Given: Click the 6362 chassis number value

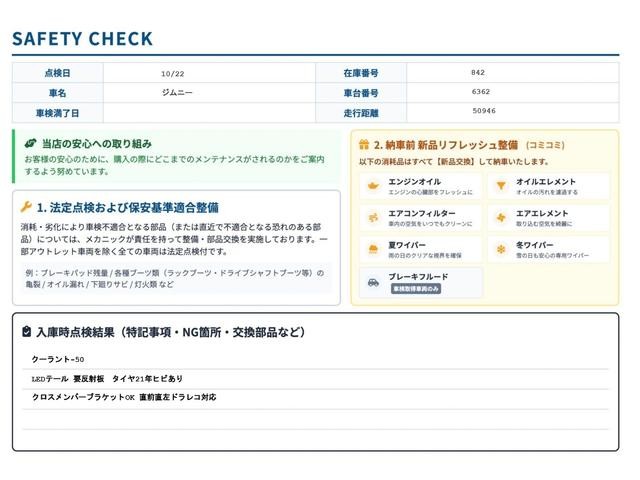Looking at the screenshot, I should tap(480, 92).
